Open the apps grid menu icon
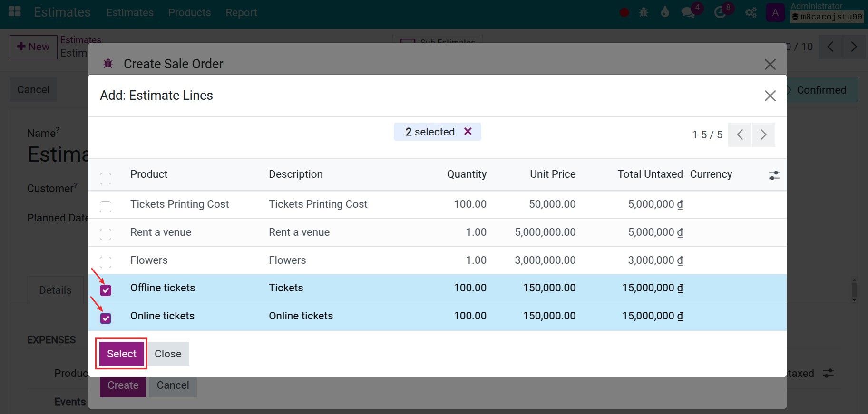This screenshot has width=868, height=414. [15, 11]
